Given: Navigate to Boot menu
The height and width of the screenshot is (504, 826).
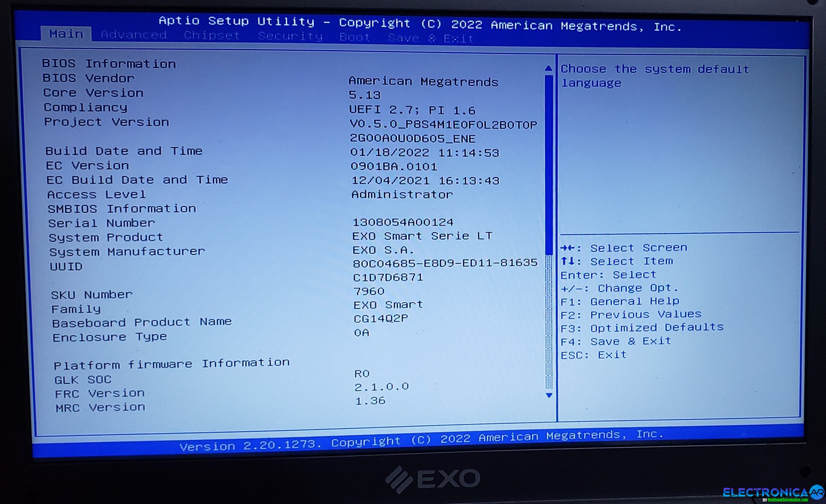Looking at the screenshot, I should 352,37.
